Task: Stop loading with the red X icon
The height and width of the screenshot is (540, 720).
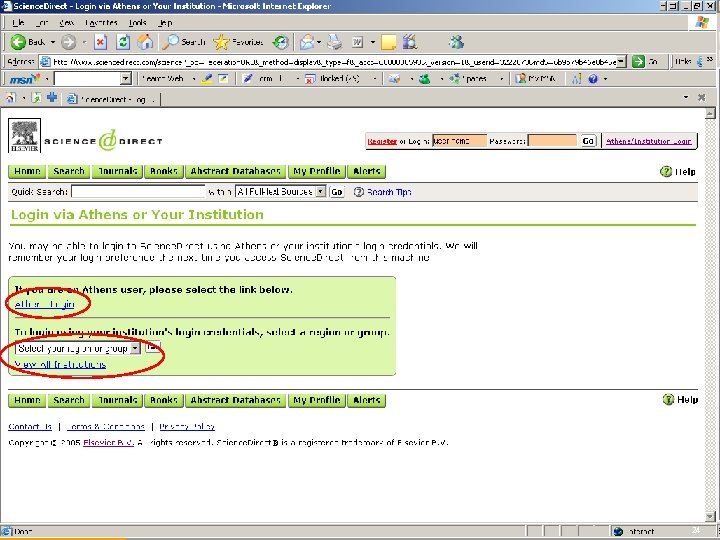Action: (x=100, y=42)
